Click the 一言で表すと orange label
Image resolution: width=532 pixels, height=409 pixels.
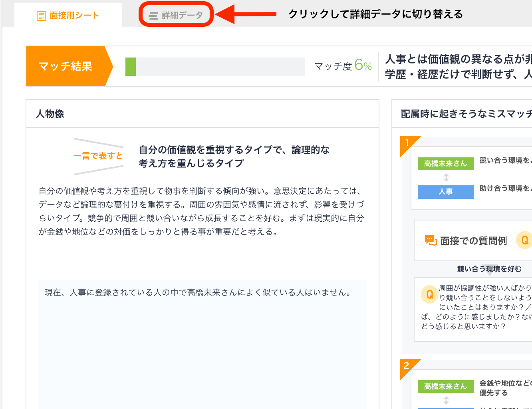click(98, 156)
